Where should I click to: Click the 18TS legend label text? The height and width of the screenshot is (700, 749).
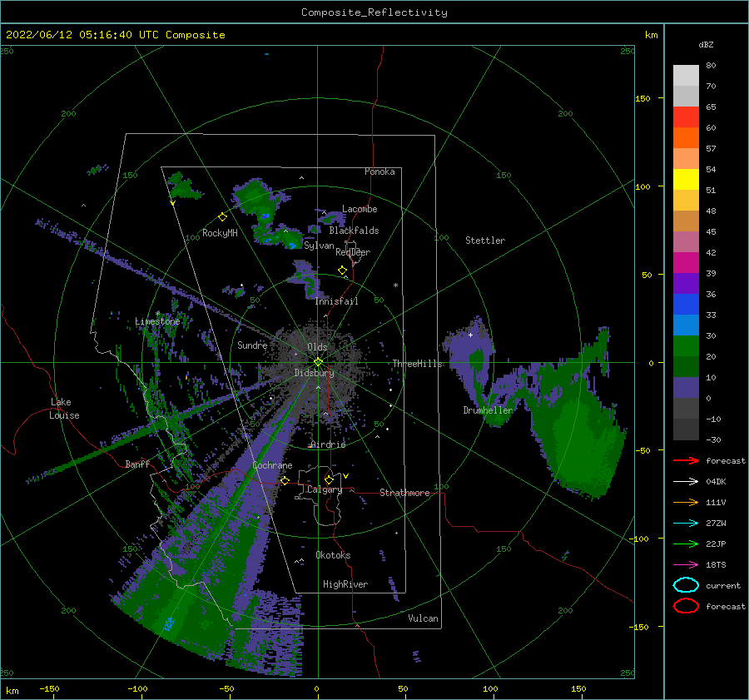coord(716,565)
